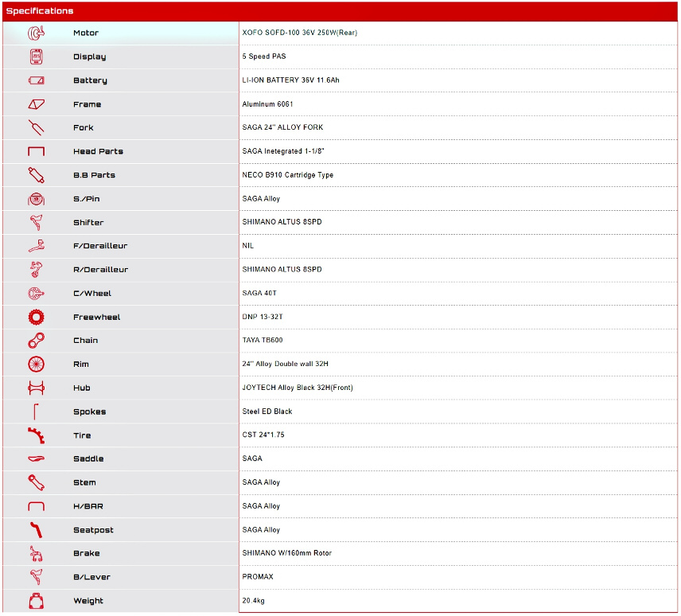Click the Fork icon
681x616 pixels.
(36, 127)
